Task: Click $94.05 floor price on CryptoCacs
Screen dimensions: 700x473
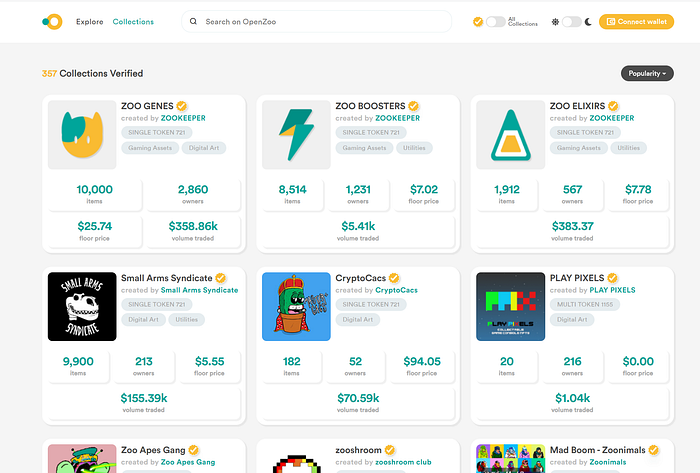Action: click(x=422, y=361)
